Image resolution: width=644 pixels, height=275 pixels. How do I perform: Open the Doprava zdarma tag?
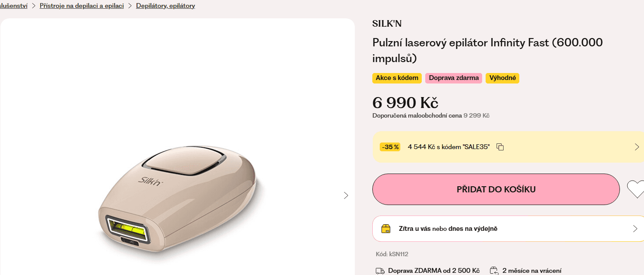[453, 78]
